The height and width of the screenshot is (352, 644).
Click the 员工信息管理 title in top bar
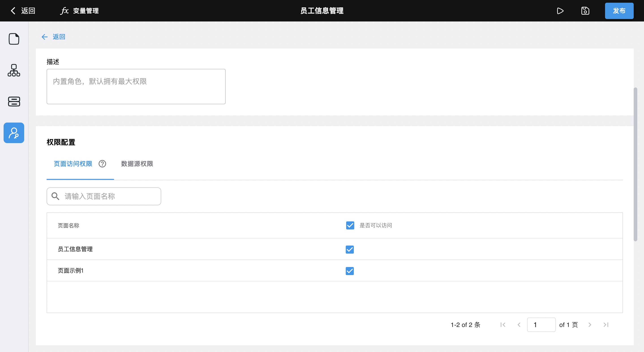point(322,11)
